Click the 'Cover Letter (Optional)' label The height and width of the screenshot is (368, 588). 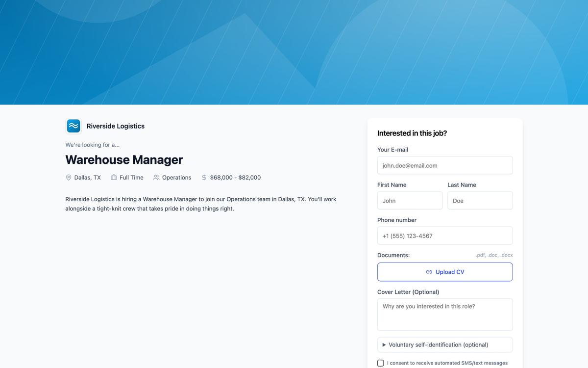[x=408, y=292]
